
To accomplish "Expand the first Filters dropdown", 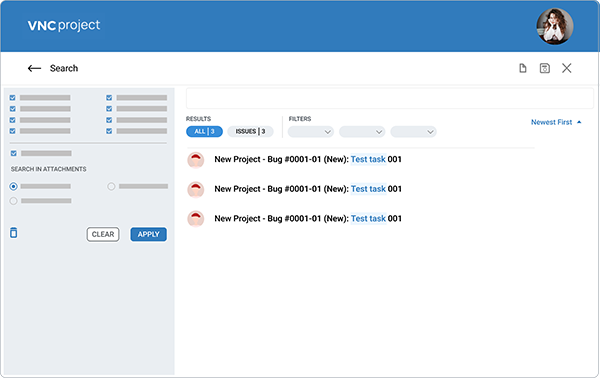I will (x=311, y=132).
